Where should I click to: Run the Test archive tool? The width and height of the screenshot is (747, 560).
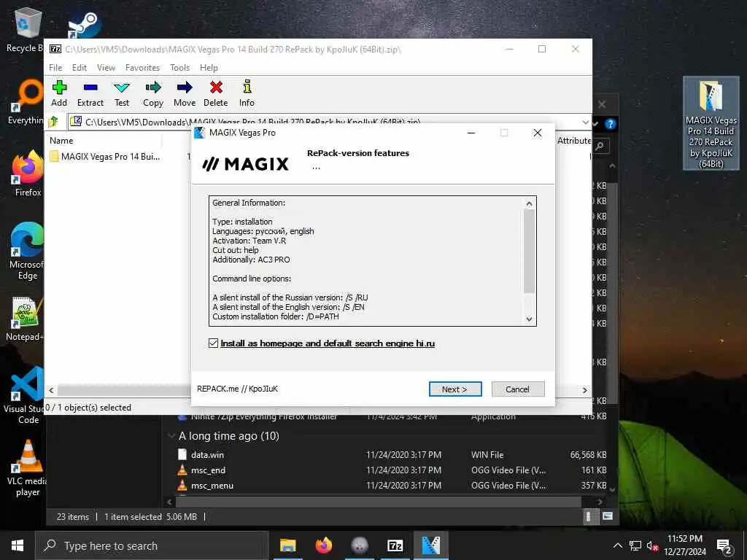tap(122, 93)
